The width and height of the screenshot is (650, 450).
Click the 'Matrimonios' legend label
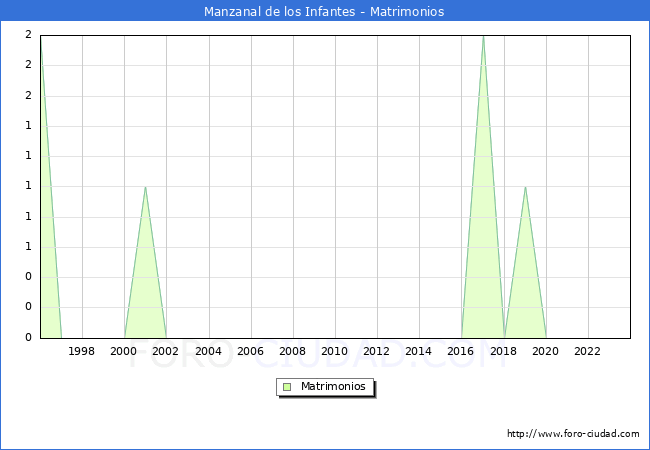[x=333, y=386]
